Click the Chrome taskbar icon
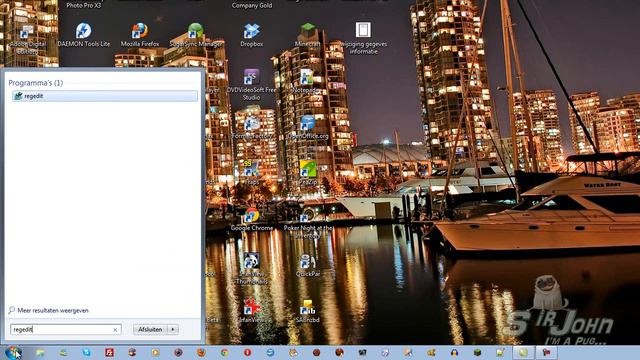The height and width of the screenshot is (360, 640). [x=224, y=353]
